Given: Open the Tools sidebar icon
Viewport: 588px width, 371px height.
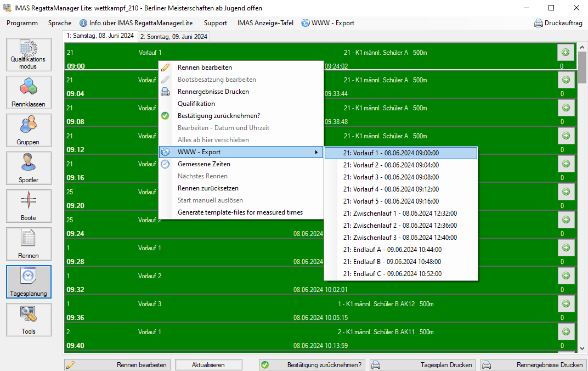Looking at the screenshot, I should pos(29,319).
